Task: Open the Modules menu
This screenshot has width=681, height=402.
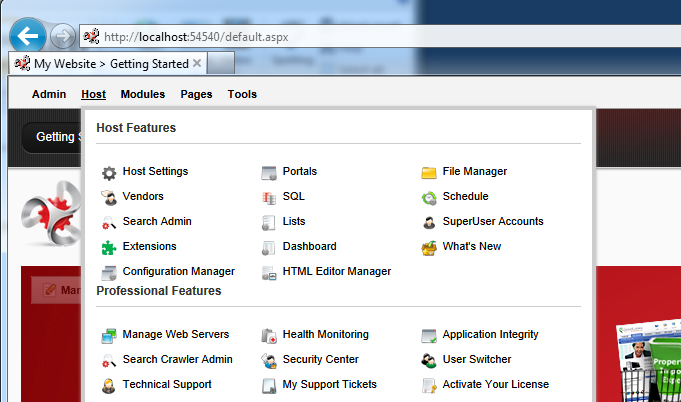Action: click(143, 94)
